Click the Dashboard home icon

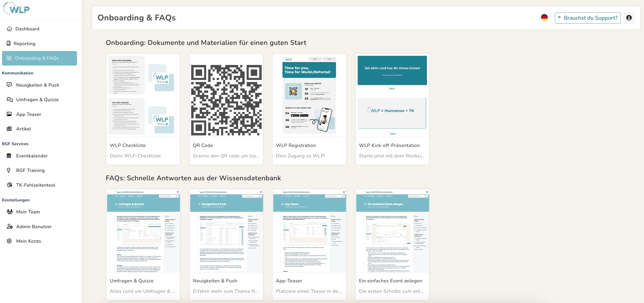(10, 29)
